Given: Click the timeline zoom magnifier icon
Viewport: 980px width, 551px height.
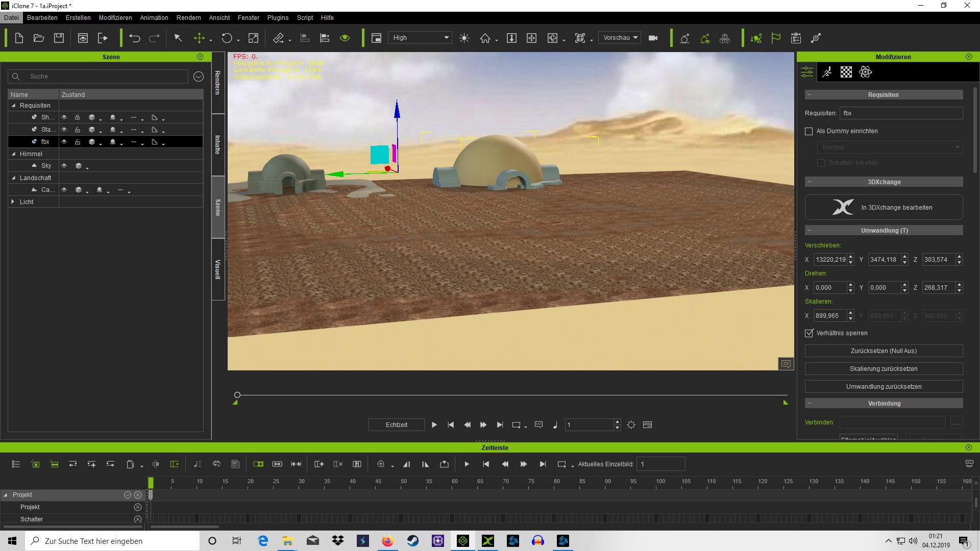Looking at the screenshot, I should pos(381,464).
